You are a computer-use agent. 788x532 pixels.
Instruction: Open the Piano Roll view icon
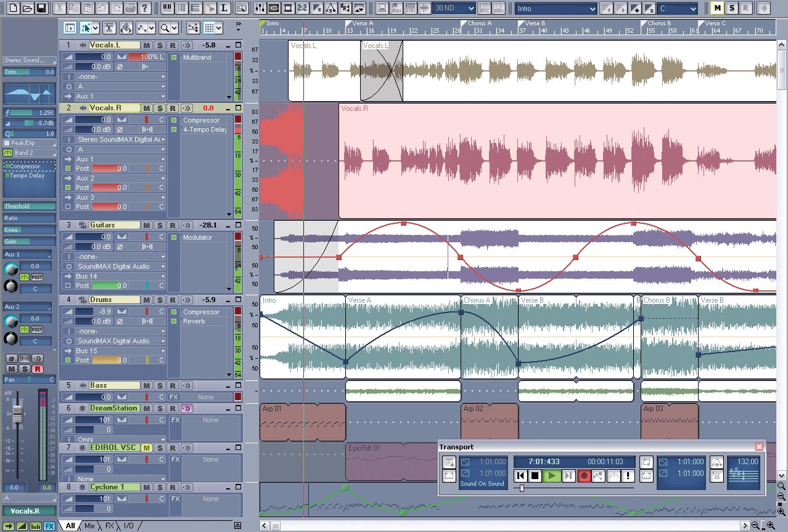click(168, 8)
